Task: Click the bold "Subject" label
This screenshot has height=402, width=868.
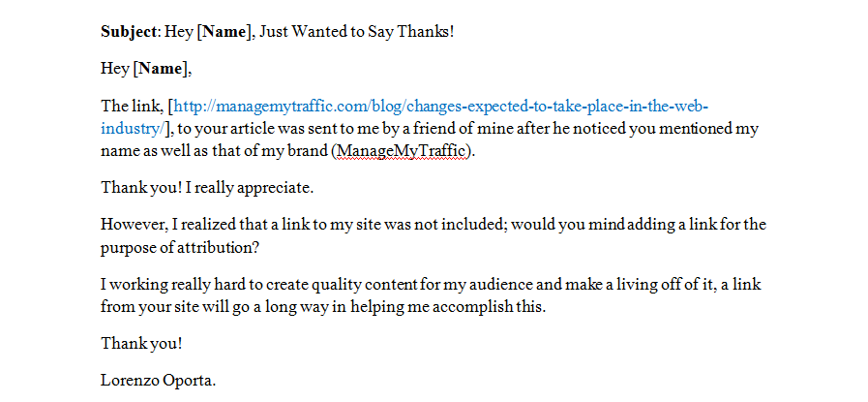Action: coord(130,32)
